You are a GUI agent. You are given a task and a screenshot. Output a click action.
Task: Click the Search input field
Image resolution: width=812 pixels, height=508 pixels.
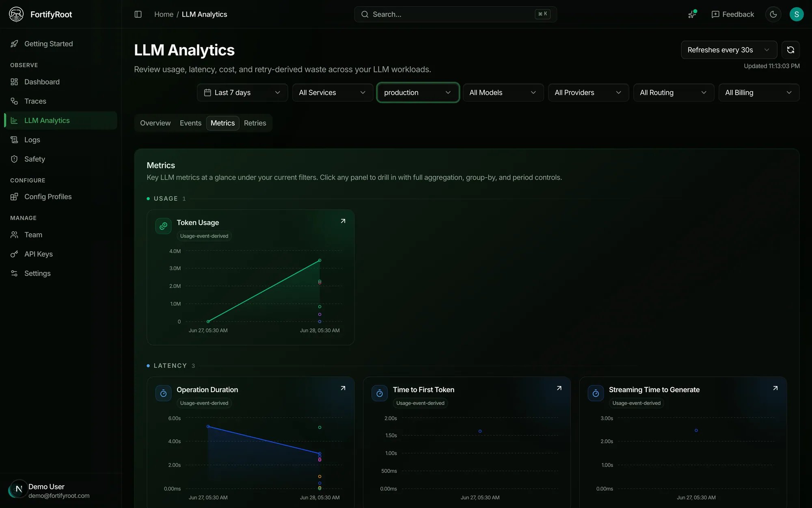pyautogui.click(x=455, y=14)
